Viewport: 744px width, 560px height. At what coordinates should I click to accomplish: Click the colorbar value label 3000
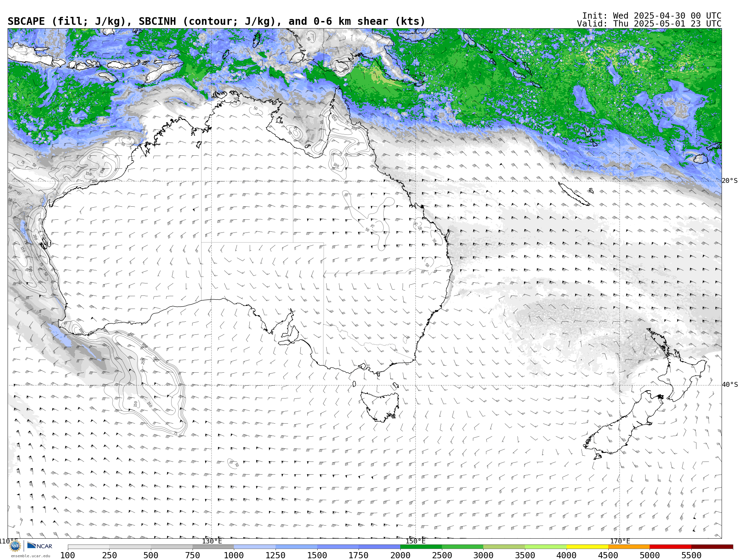pos(484,555)
